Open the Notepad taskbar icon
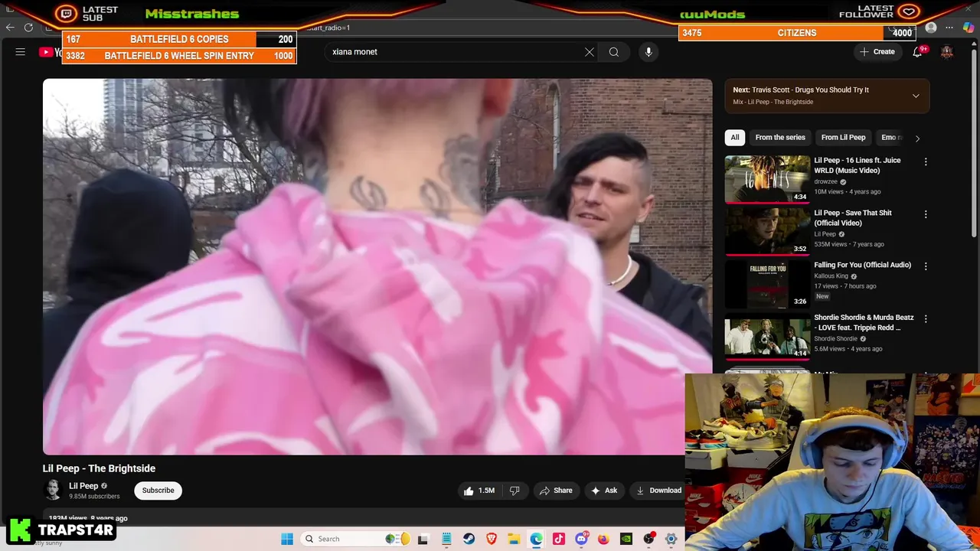This screenshot has height=551, width=980. point(446,539)
